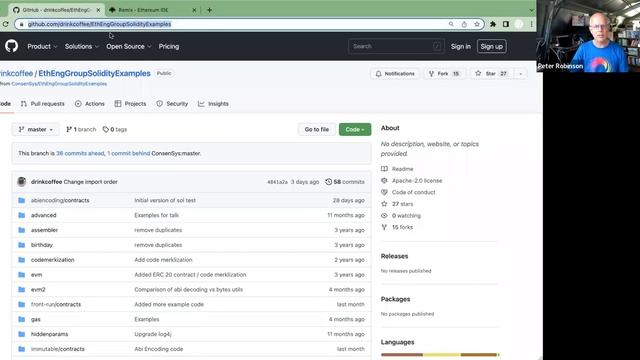Expand the Star button dropdown arrow
Viewport: 640px width, 360px height.
tap(520, 73)
